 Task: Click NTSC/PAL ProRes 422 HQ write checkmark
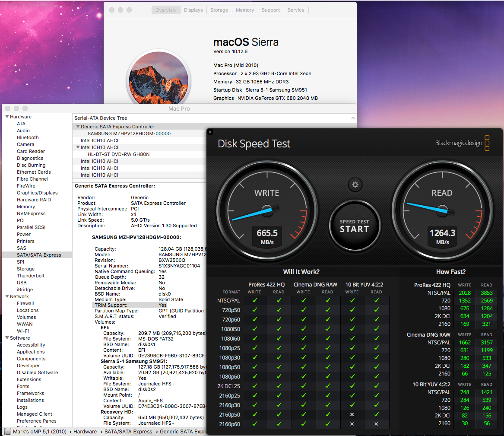click(254, 300)
